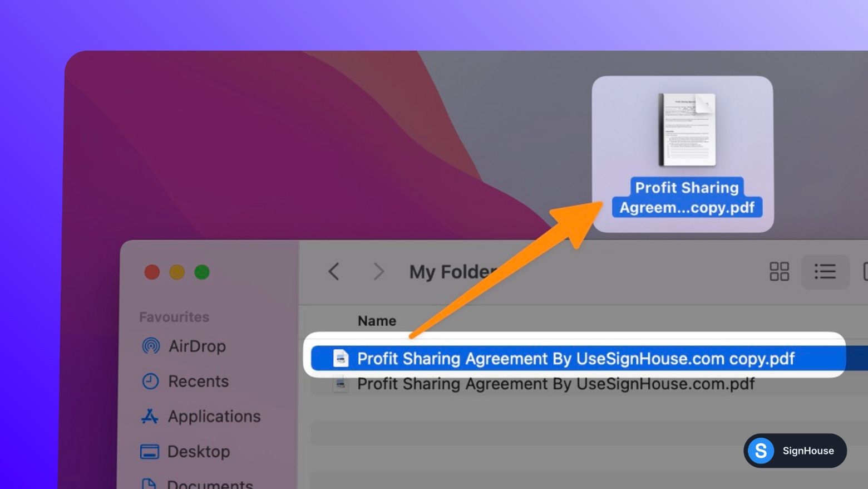Select the Applications sidebar icon
This screenshot has height=489, width=868.
[x=150, y=416]
